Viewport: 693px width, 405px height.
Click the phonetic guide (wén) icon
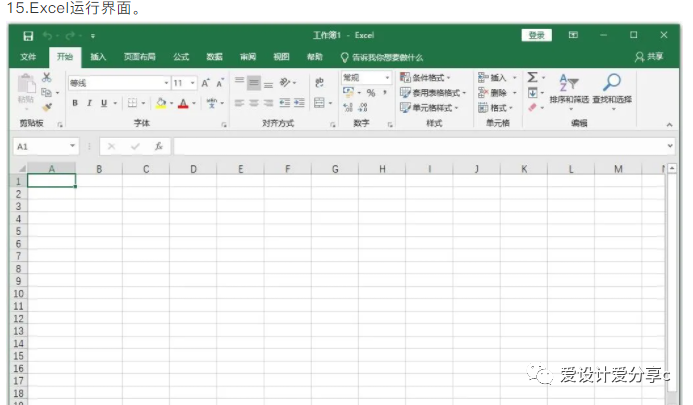[212, 103]
